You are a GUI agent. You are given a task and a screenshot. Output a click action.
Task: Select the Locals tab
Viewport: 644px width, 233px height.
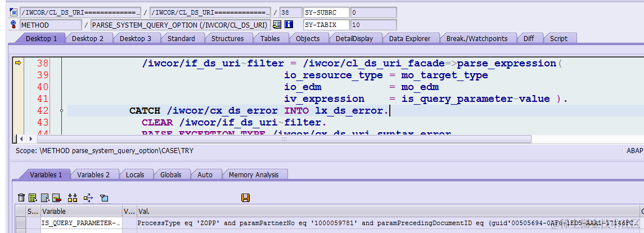coord(135,174)
